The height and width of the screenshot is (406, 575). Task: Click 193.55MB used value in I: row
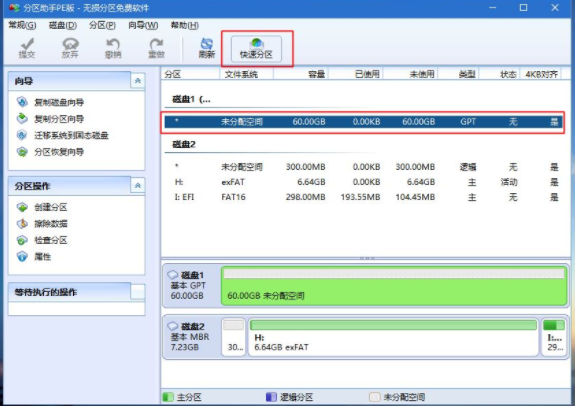coord(360,197)
